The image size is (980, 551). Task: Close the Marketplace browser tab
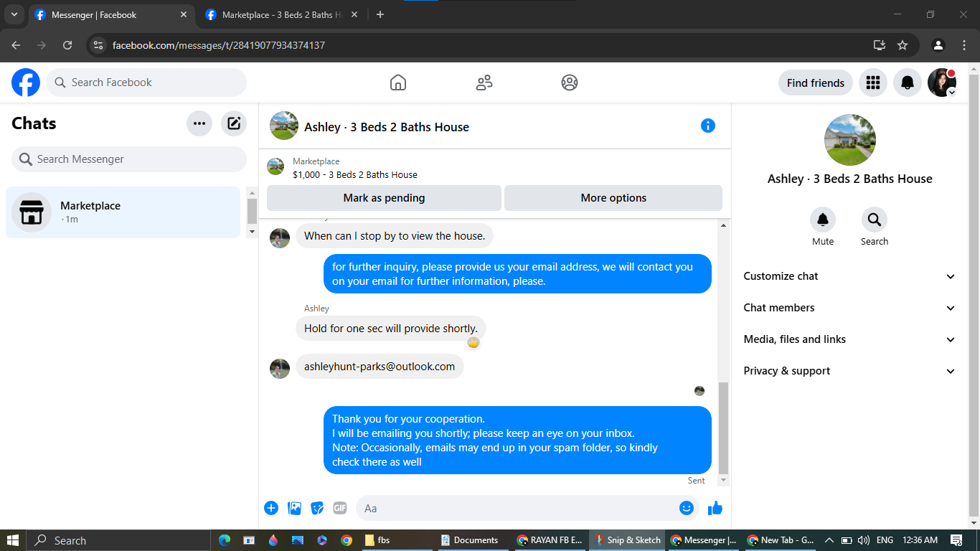tap(355, 14)
